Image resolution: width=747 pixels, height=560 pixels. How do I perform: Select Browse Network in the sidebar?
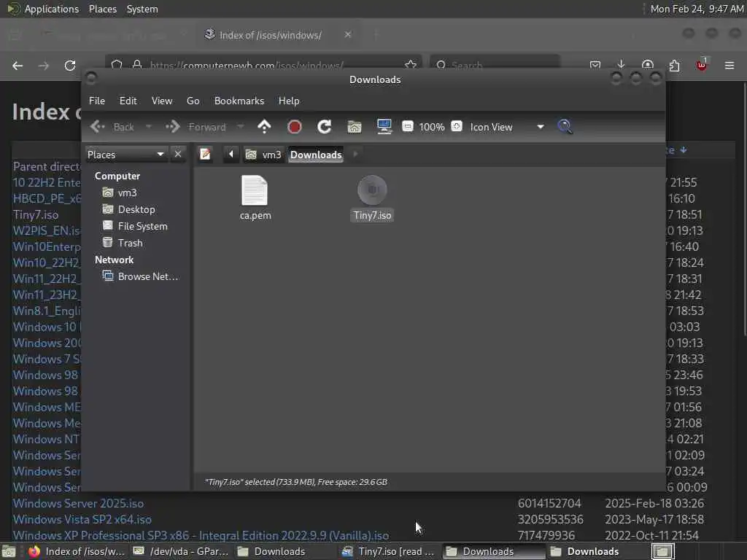(x=141, y=276)
